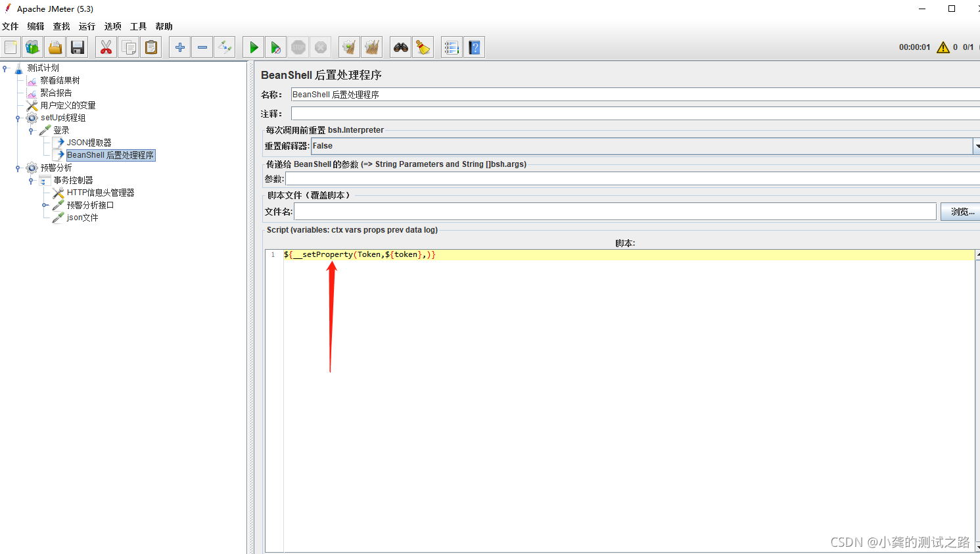980x554 pixels.
Task: Collapse the 事务控制器 node toggle
Action: click(x=31, y=181)
